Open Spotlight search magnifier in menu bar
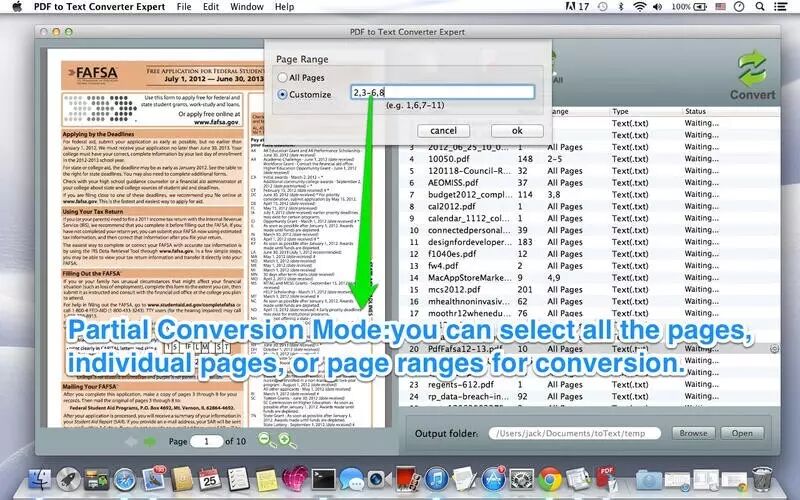The height and width of the screenshot is (500, 800). (760, 7)
